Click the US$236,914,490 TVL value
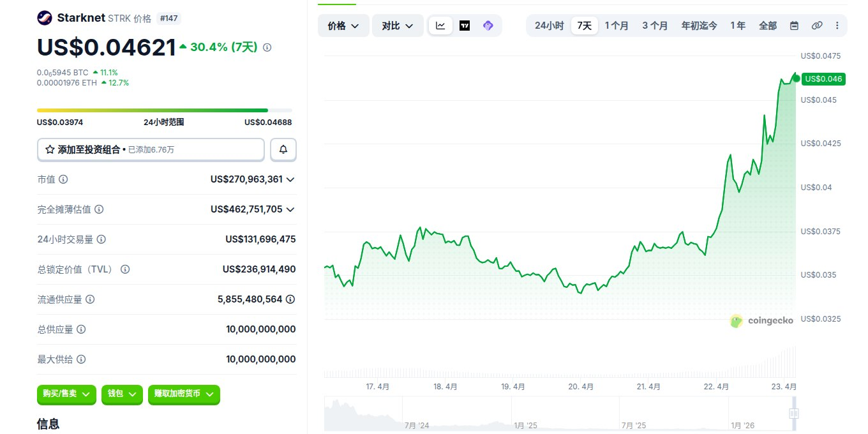Image resolution: width=868 pixels, height=434 pixels. 259,269
